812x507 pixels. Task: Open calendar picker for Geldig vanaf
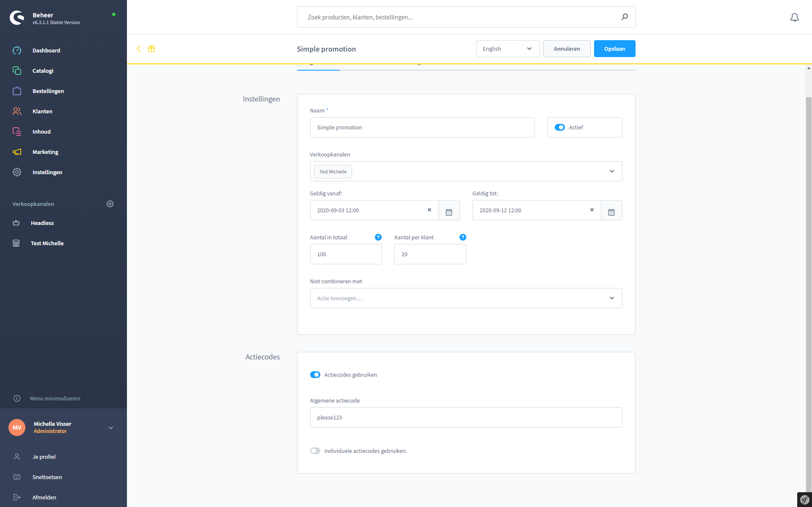tap(449, 211)
